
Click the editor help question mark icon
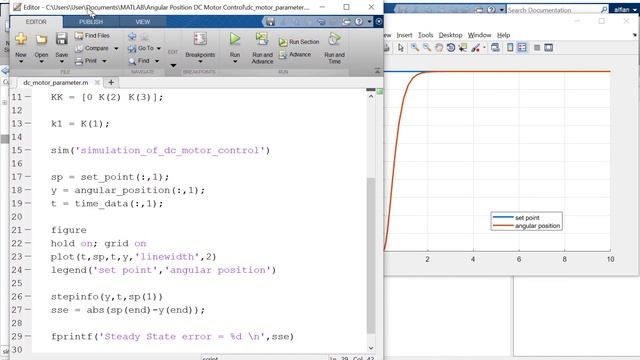359,22
